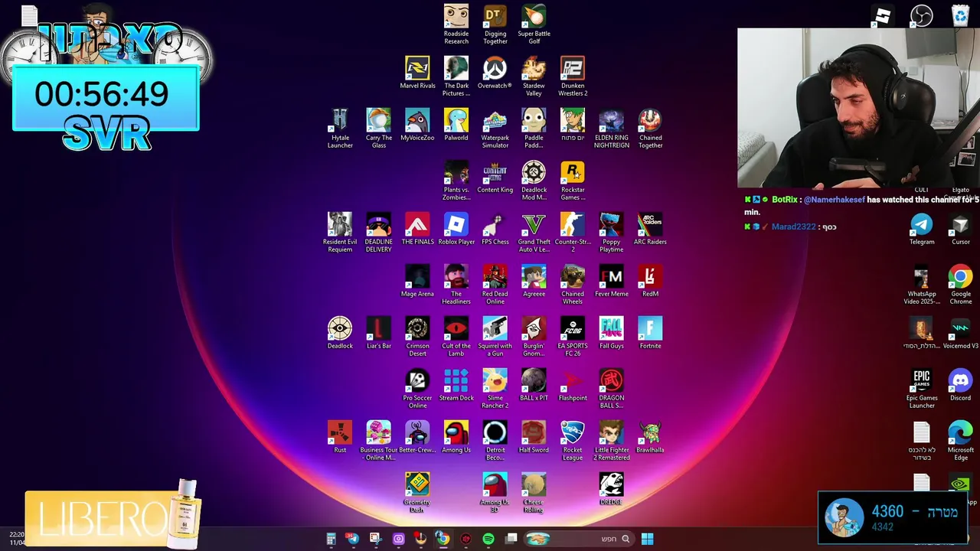Open the Recycle Bin
The image size is (980, 551).
point(960,15)
